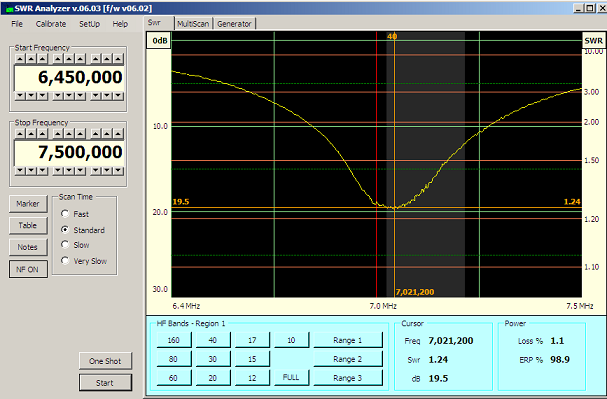607x399 pixels.
Task: Open the Notes button
Action: pyautogui.click(x=28, y=247)
